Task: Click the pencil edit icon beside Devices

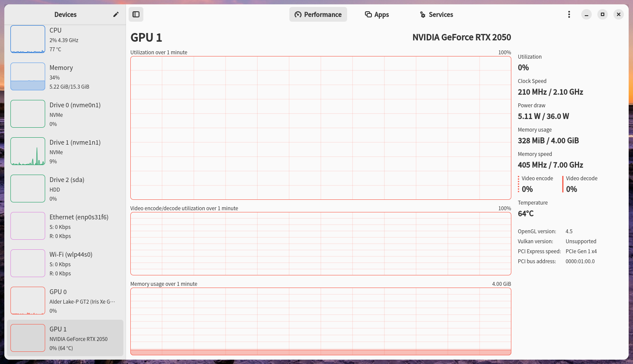Action: pos(116,14)
